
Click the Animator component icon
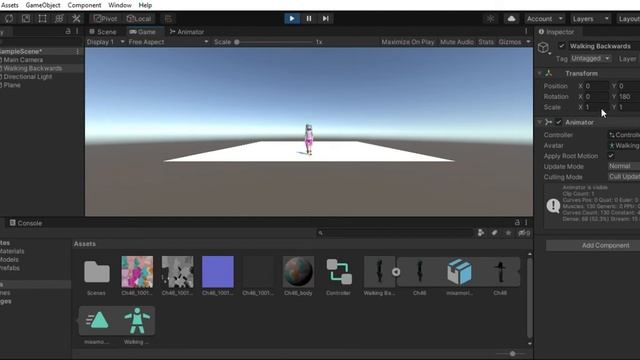pyautogui.click(x=549, y=122)
